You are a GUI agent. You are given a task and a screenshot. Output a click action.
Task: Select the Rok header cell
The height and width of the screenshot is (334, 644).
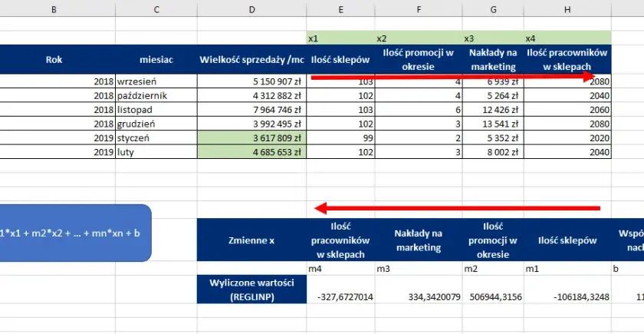pyautogui.click(x=54, y=60)
